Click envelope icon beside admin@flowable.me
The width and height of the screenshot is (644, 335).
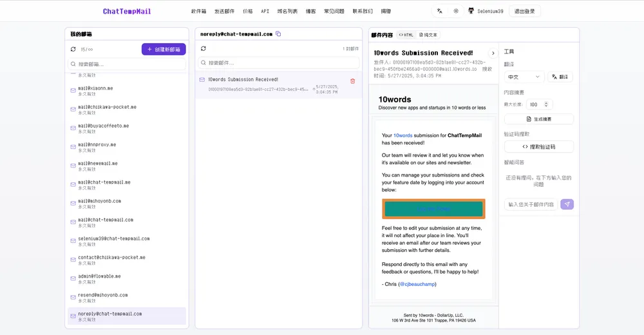click(73, 278)
